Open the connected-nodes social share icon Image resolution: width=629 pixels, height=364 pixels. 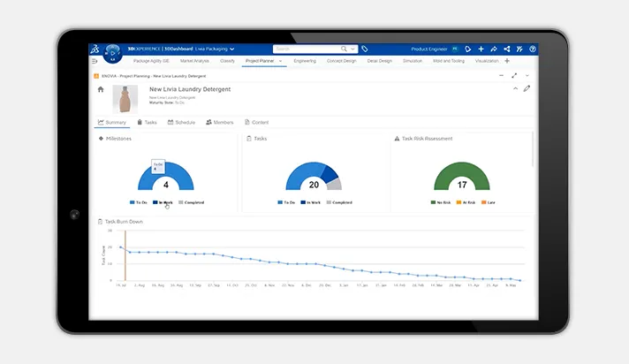point(507,49)
